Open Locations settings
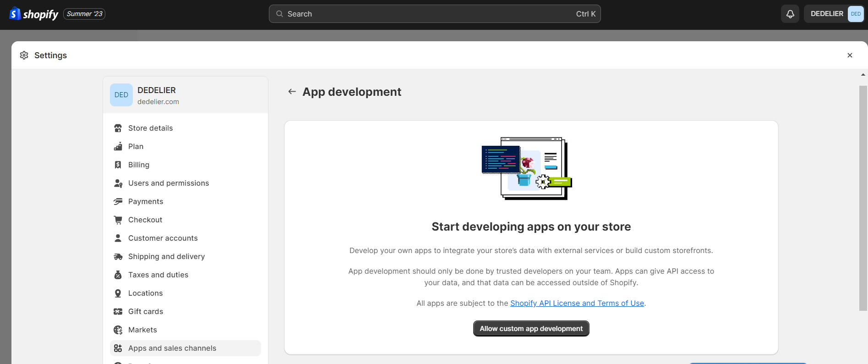 coord(186,293)
